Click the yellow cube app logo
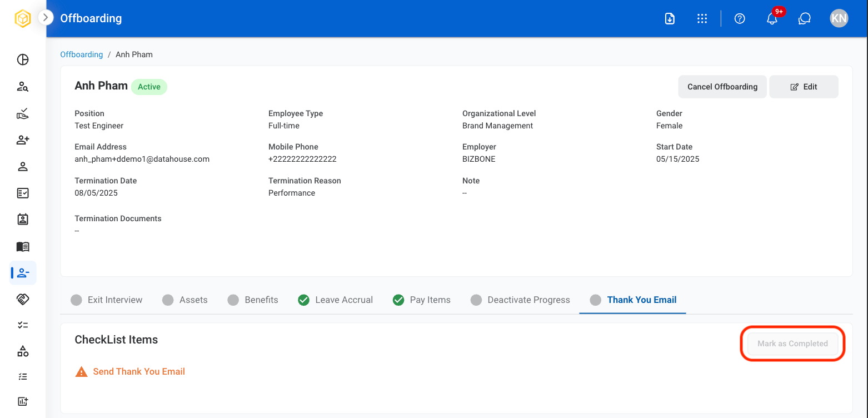Image resolution: width=868 pixels, height=418 pixels. coord(22,18)
